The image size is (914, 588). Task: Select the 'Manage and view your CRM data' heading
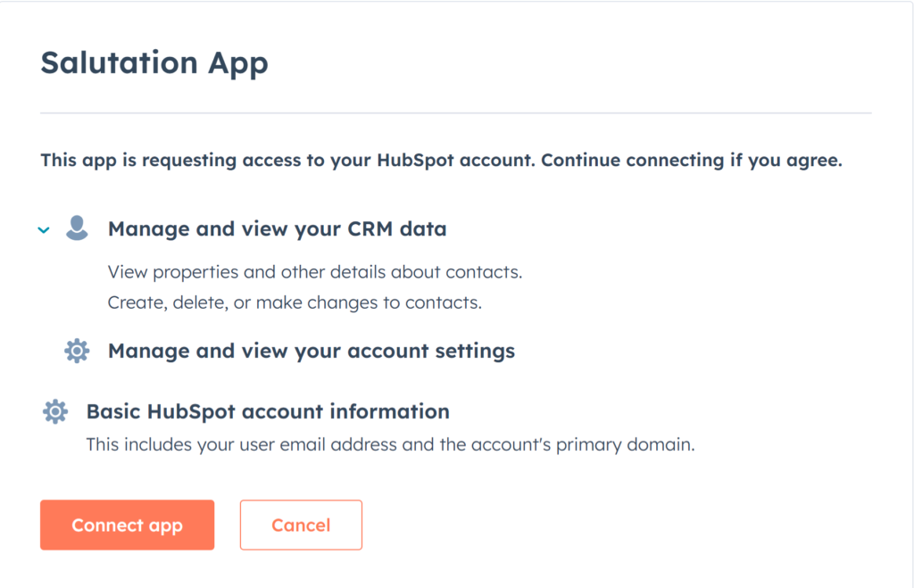pyautogui.click(x=277, y=229)
